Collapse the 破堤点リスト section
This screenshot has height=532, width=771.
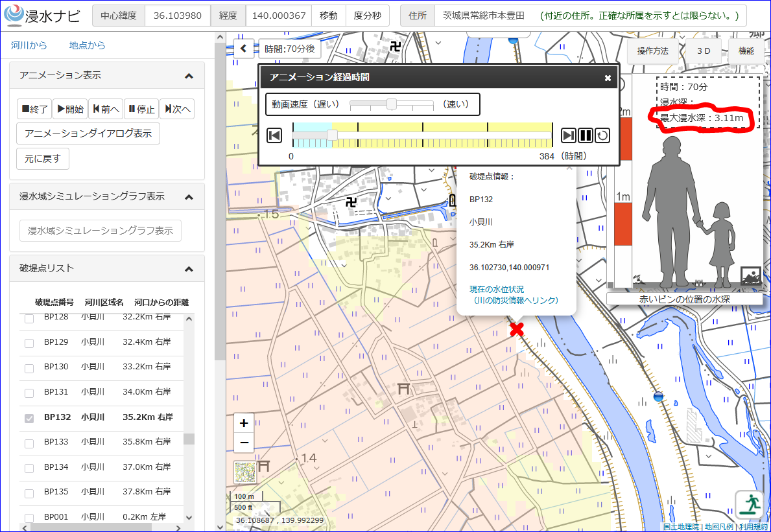click(189, 269)
